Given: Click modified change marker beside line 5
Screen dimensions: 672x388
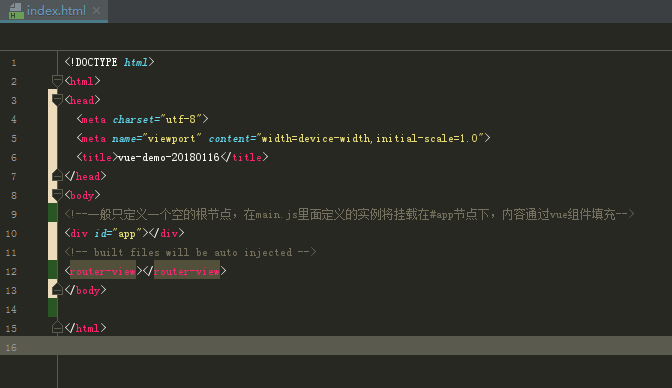Looking at the screenshot, I should [x=52, y=138].
